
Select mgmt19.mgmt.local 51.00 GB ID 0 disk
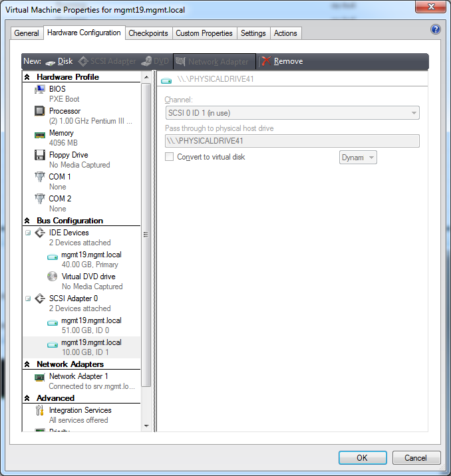(81, 325)
